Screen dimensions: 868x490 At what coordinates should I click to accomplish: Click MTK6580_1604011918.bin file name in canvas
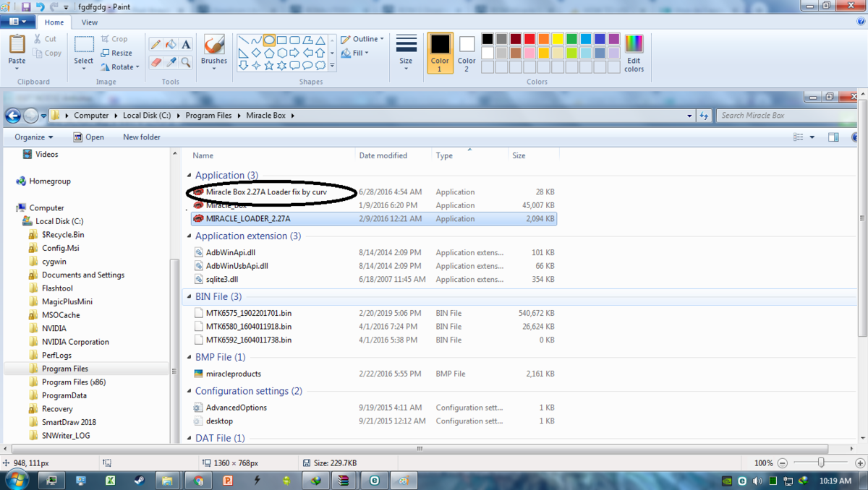point(249,327)
